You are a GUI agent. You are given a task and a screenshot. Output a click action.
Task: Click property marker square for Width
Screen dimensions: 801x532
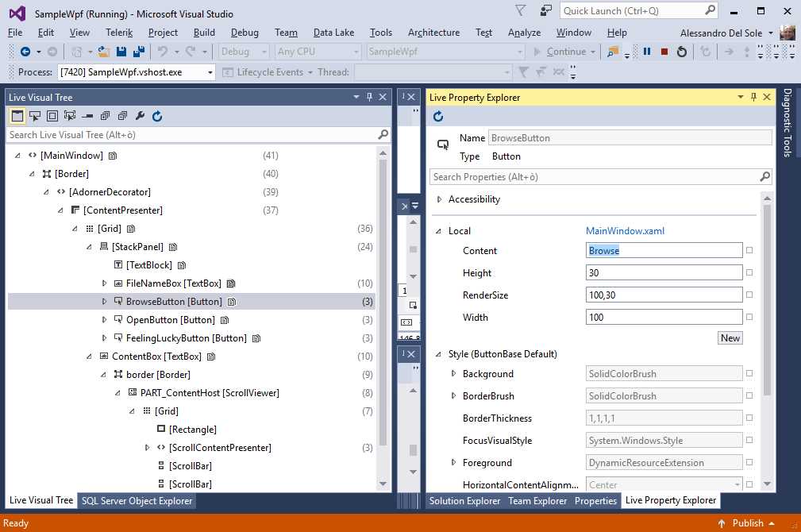point(749,317)
